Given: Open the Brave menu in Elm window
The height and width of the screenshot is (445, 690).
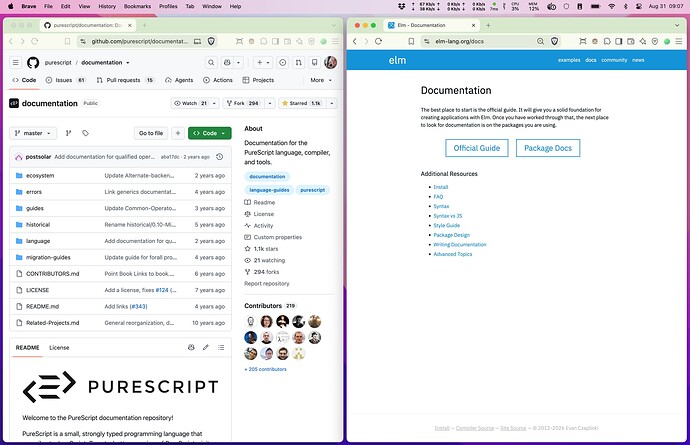Looking at the screenshot, I should point(679,41).
